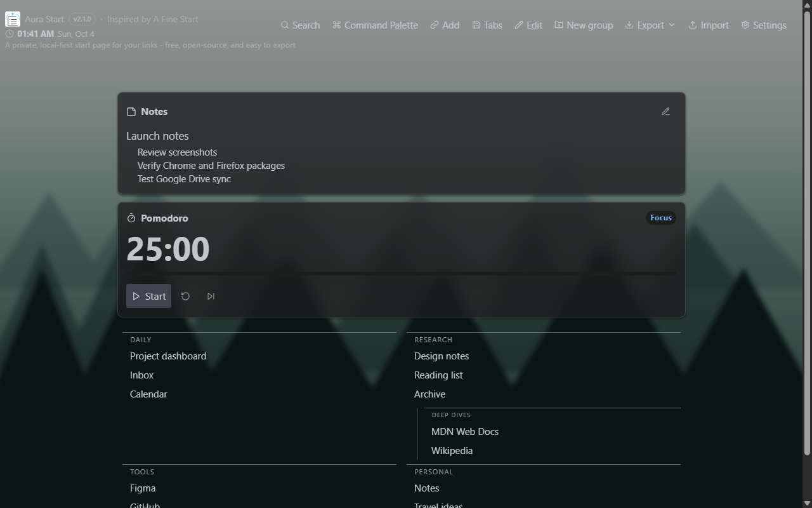Viewport: 812px width, 508px height.
Task: Open the Design notes link
Action: pos(442,356)
